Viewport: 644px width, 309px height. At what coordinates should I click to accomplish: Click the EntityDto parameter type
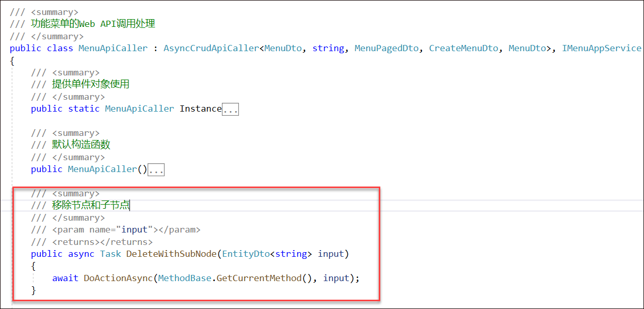click(x=246, y=254)
